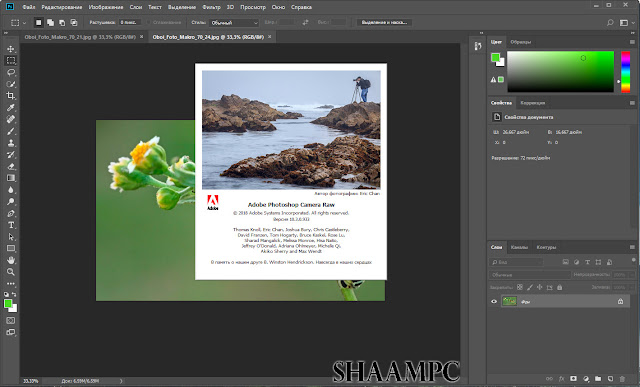Switch to the Каналы tab
The width and height of the screenshot is (640, 387).
coord(519,247)
